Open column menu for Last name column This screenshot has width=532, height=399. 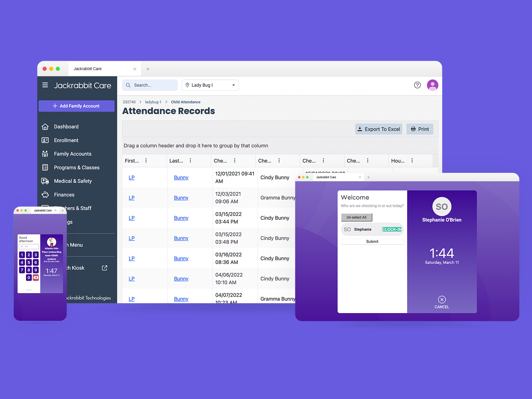pyautogui.click(x=190, y=161)
